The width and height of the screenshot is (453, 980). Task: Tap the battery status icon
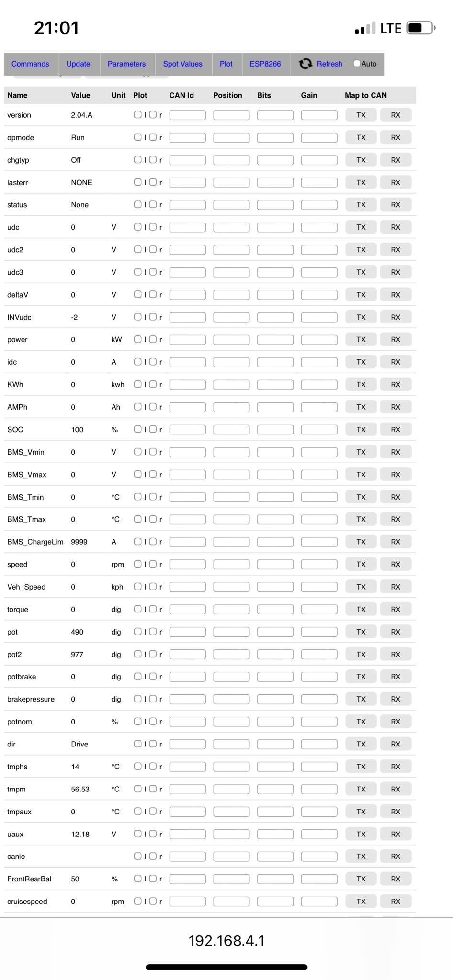tap(420, 28)
